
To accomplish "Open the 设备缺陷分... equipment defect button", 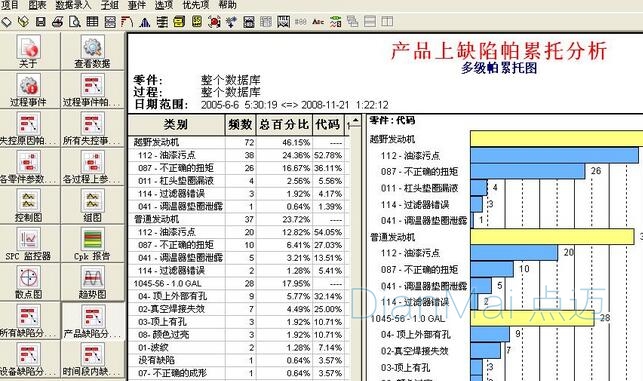I will click(29, 359).
